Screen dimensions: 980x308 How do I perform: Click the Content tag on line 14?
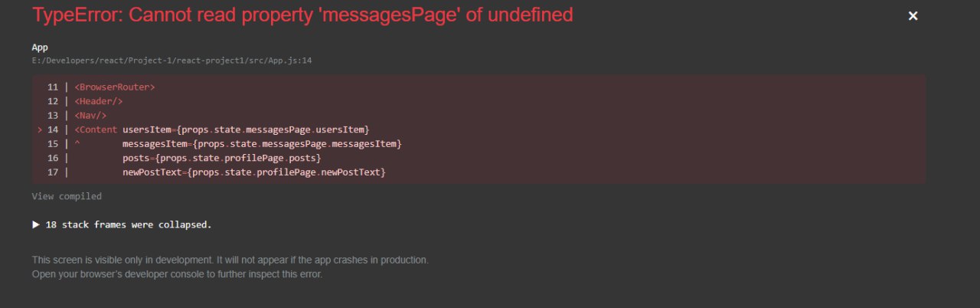[x=96, y=129]
